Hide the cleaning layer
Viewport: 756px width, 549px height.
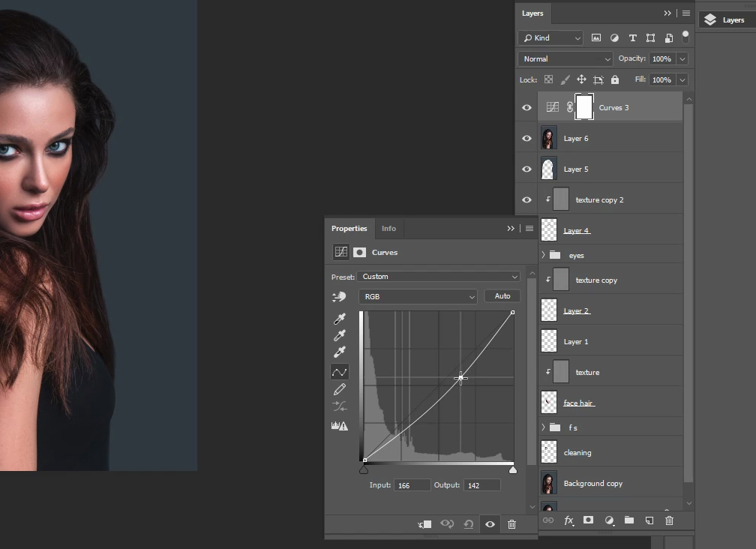click(x=526, y=452)
